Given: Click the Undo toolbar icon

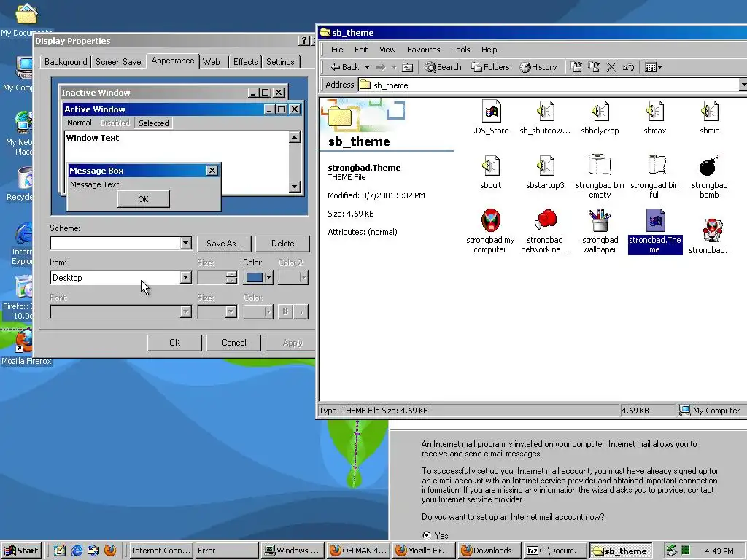Looking at the screenshot, I should tap(628, 68).
